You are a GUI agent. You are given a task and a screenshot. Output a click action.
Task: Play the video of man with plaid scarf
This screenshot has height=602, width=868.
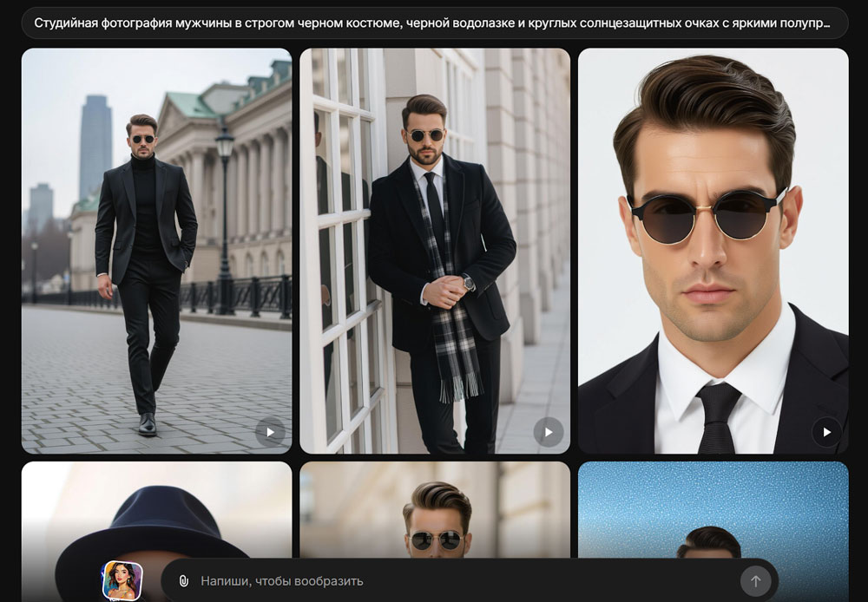[548, 432]
